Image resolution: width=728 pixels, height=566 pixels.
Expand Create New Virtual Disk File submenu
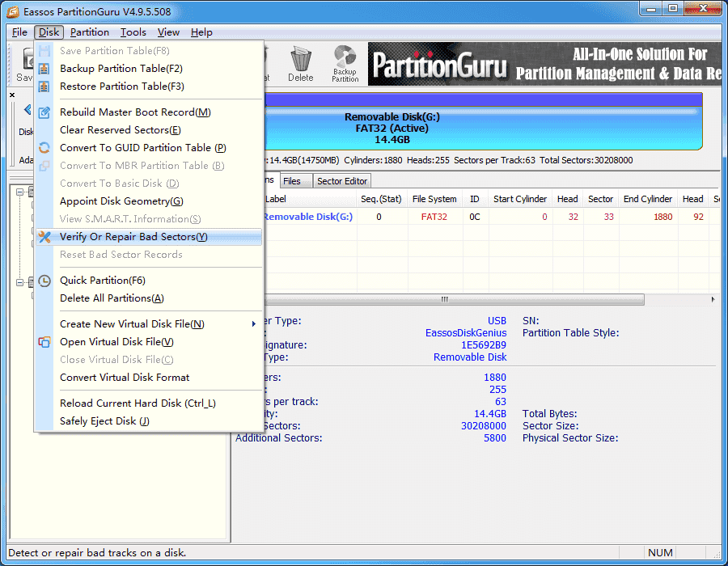tap(149, 324)
